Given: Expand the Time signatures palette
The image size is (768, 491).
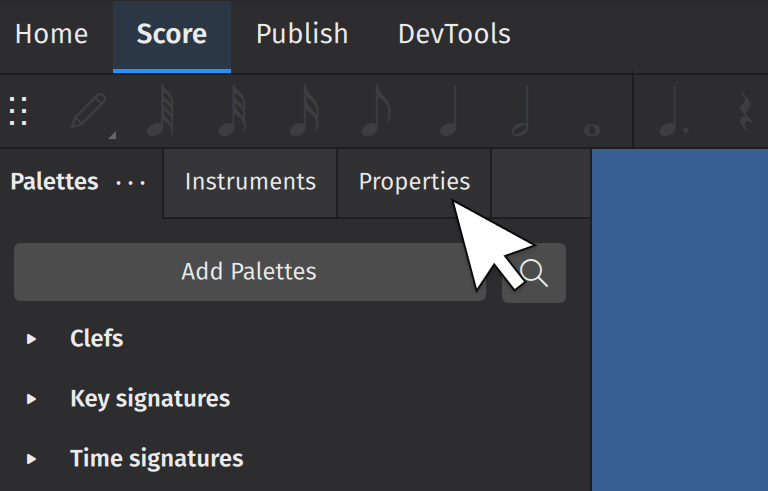Looking at the screenshot, I should click(x=32, y=459).
